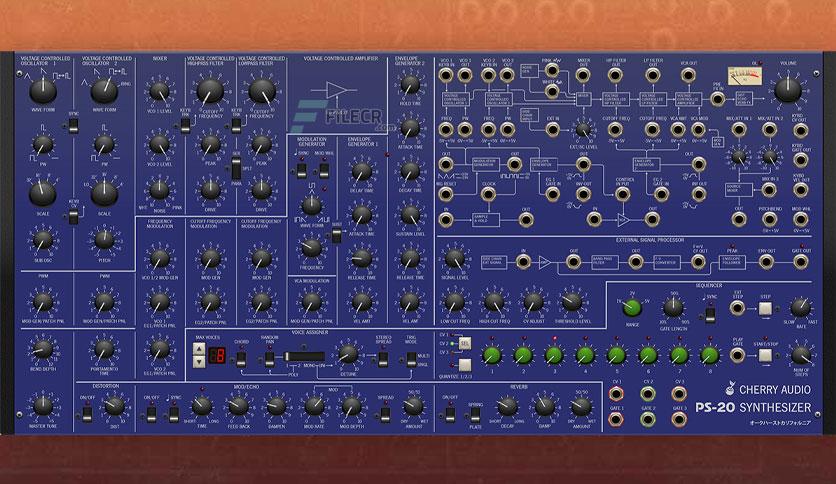Flip the SER/SPLT/PARA filter routing switch
The width and height of the screenshot is (836, 484).
(x=236, y=168)
